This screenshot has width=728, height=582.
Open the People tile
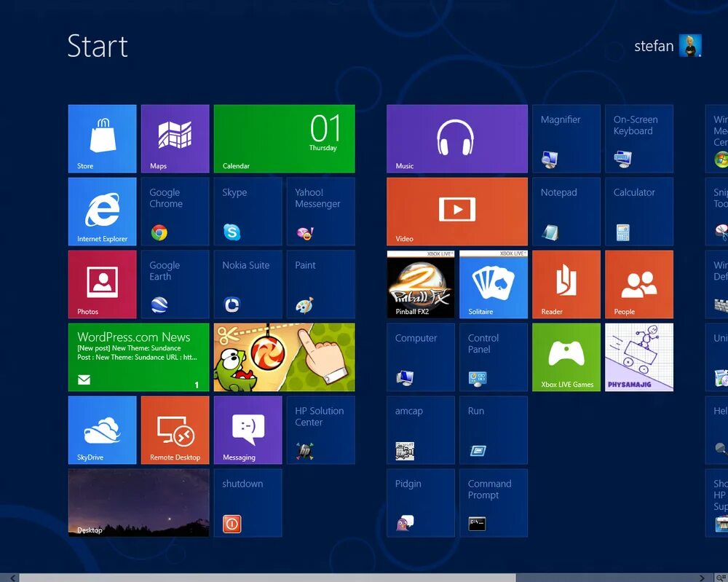pyautogui.click(x=639, y=284)
